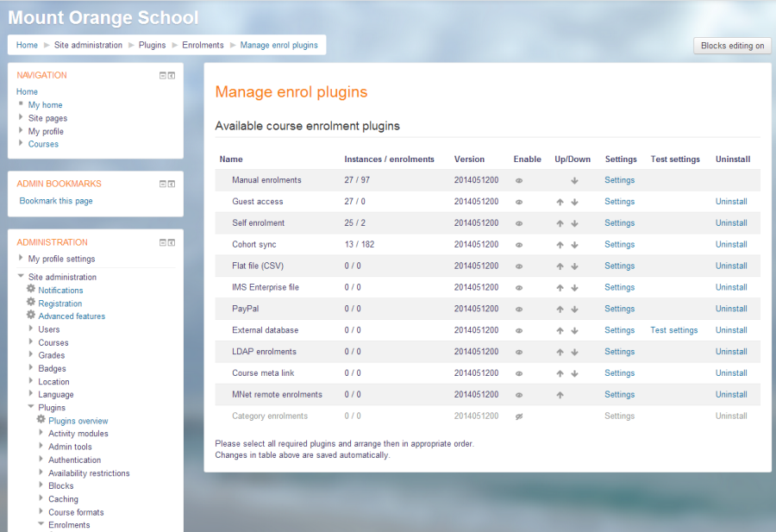Move MNet remote enrolments up
Image resolution: width=776 pixels, height=532 pixels.
click(560, 394)
